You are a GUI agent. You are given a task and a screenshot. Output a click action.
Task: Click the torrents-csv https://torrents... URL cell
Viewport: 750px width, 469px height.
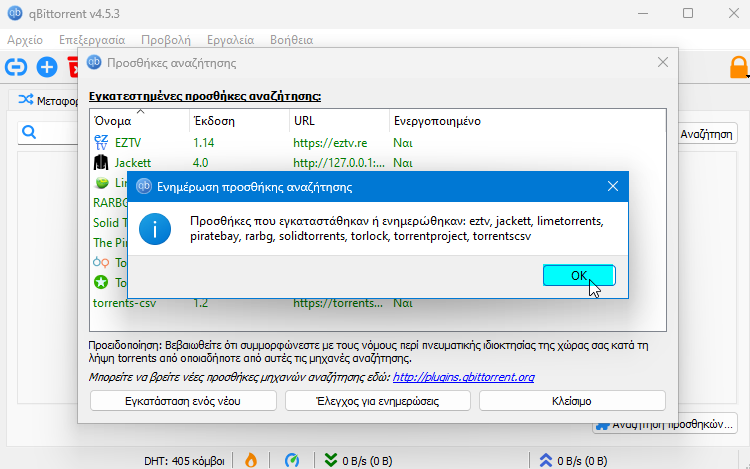[338, 303]
